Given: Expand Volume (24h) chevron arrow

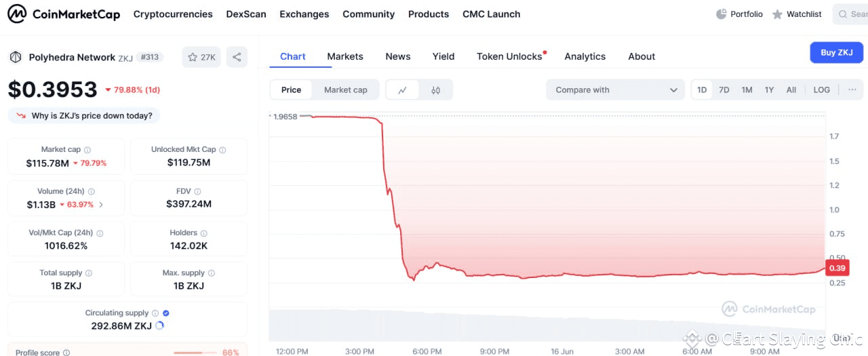Looking at the screenshot, I should coord(101,205).
